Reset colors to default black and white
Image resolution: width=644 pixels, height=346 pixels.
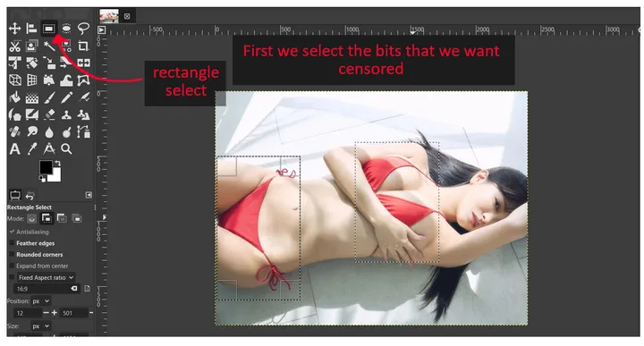42,179
